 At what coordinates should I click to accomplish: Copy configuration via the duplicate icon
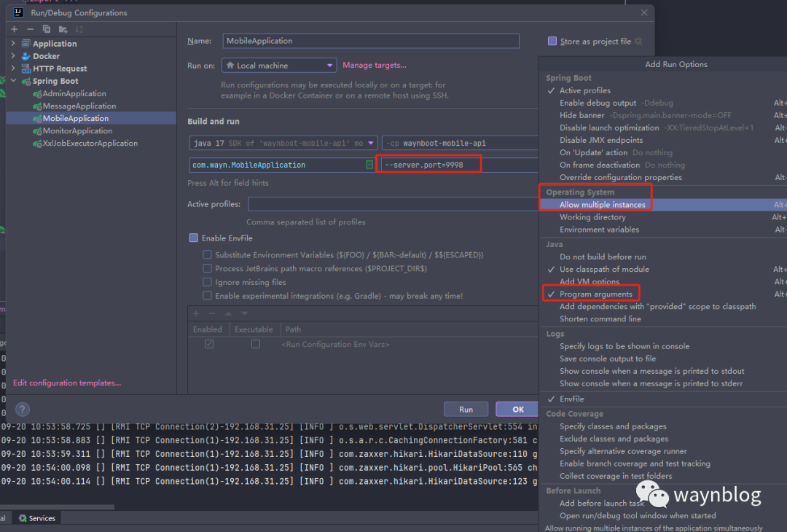point(46,29)
